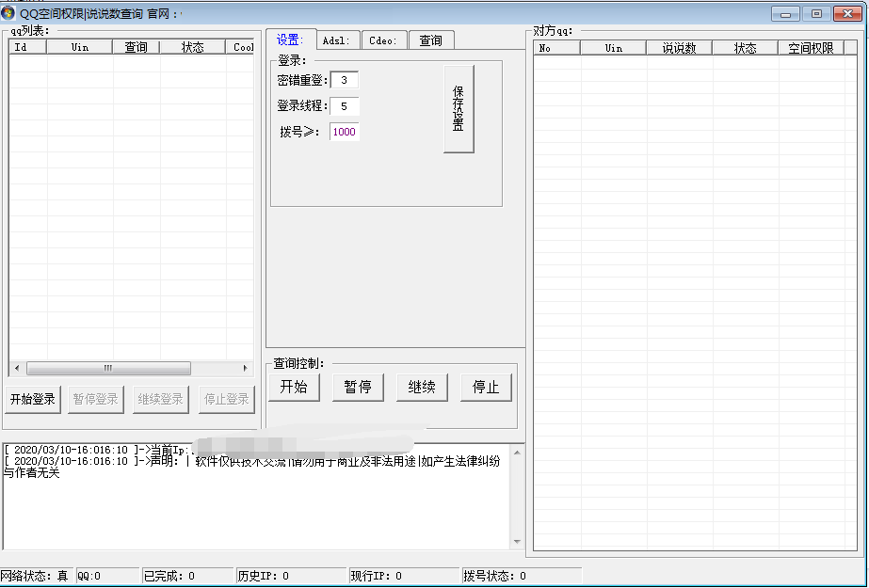Click the 暂停登录 button
Image resolution: width=869 pixels, height=588 pixels.
(x=96, y=399)
